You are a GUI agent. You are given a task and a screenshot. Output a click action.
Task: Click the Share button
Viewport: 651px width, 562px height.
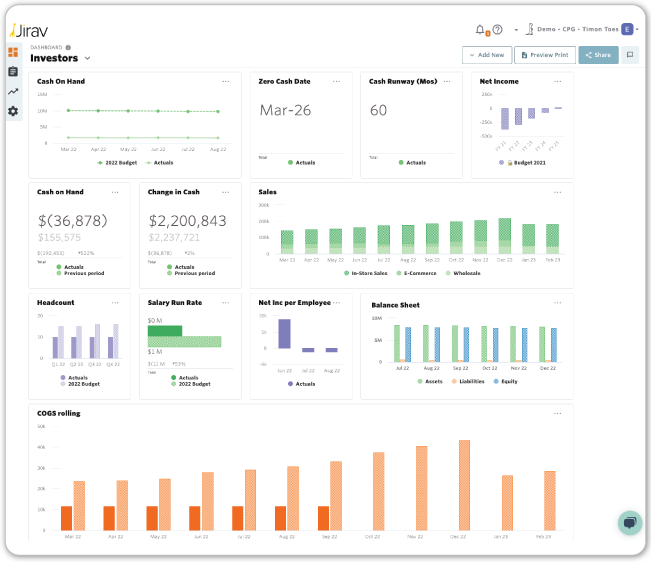coord(598,55)
